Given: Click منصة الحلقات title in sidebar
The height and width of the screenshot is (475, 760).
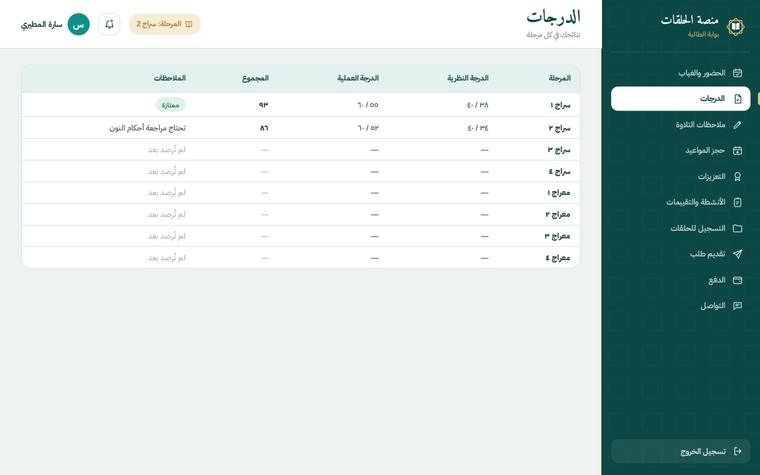Looking at the screenshot, I should [690, 20].
